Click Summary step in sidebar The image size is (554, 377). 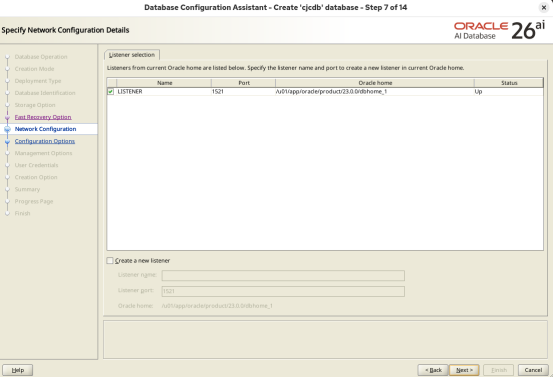pos(28,189)
